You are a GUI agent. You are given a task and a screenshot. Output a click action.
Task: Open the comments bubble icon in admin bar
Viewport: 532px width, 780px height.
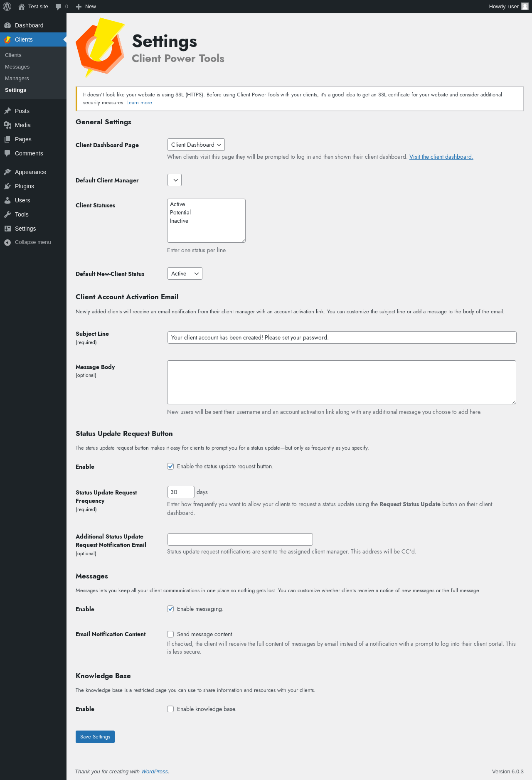pos(58,7)
